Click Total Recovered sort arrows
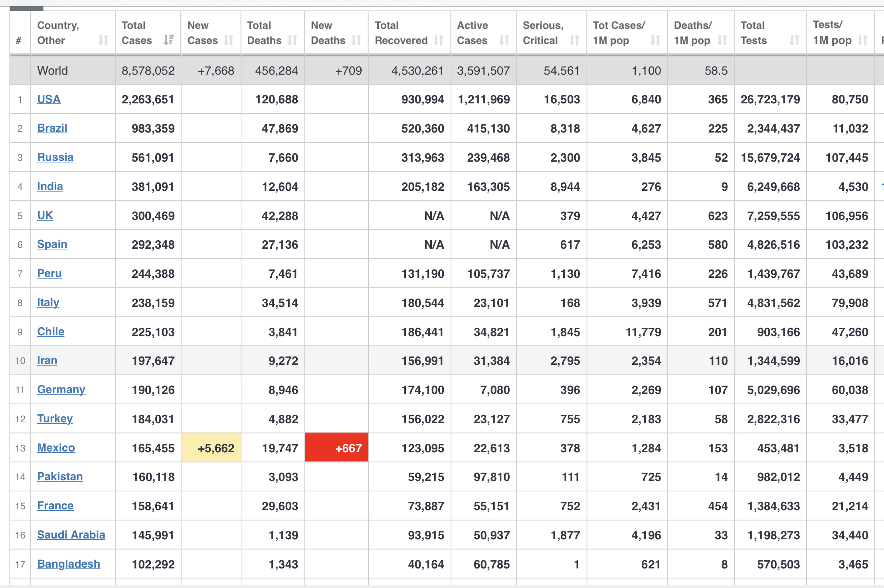This screenshot has height=588, width=884. point(439,40)
